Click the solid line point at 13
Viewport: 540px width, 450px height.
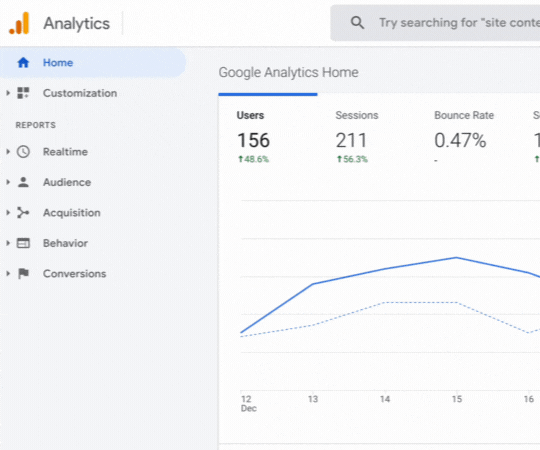[x=313, y=284]
